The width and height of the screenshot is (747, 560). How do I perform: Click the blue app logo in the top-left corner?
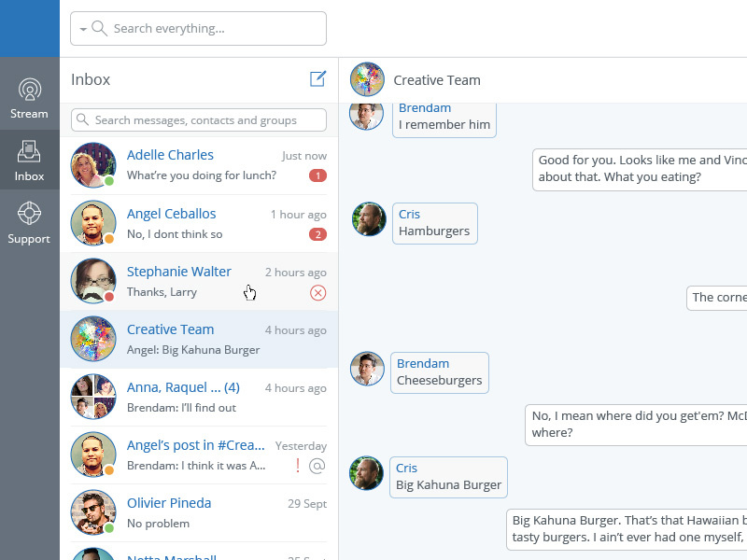point(29,29)
